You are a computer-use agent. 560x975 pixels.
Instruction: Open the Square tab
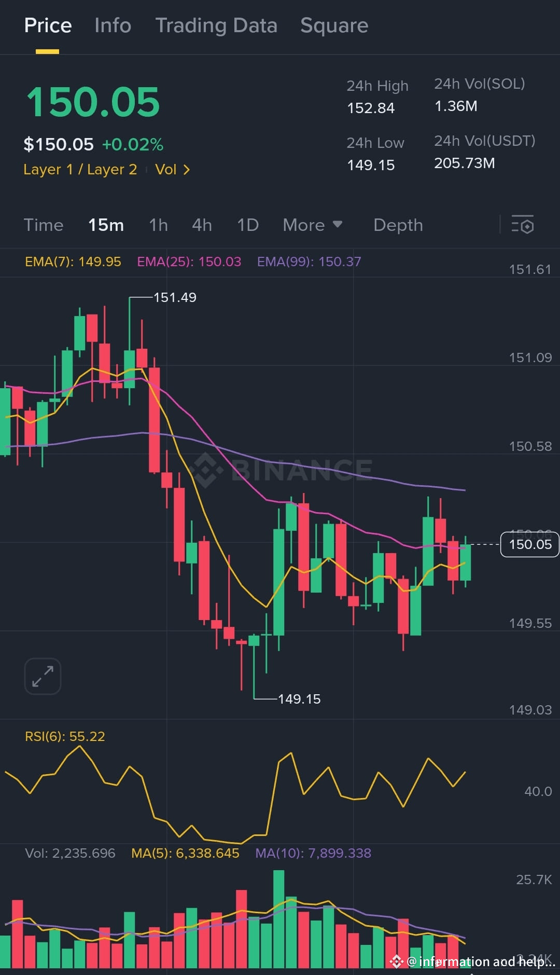[334, 25]
